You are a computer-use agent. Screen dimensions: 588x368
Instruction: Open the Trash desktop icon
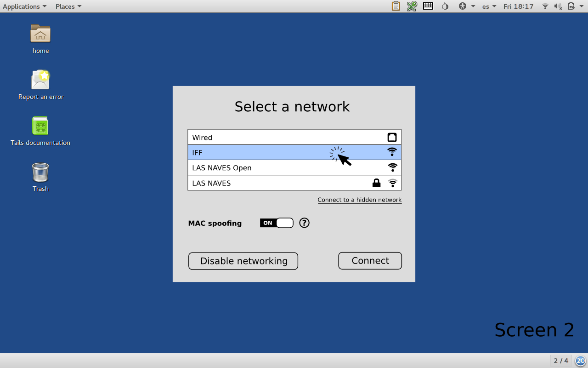pyautogui.click(x=40, y=172)
